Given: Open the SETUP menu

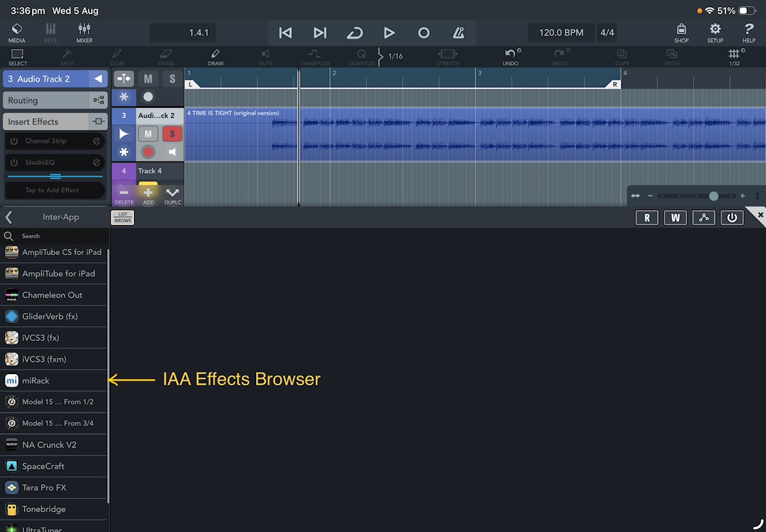Looking at the screenshot, I should click(x=715, y=33).
